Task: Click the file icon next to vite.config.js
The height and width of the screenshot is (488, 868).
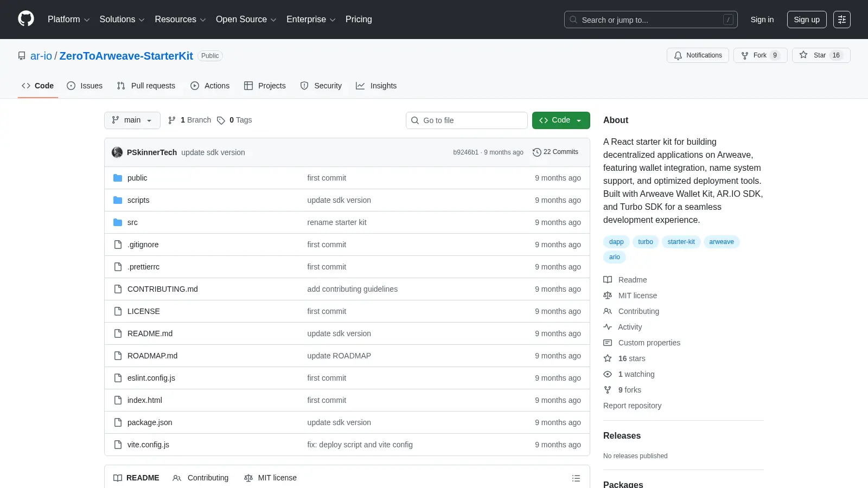Action: [x=118, y=445]
